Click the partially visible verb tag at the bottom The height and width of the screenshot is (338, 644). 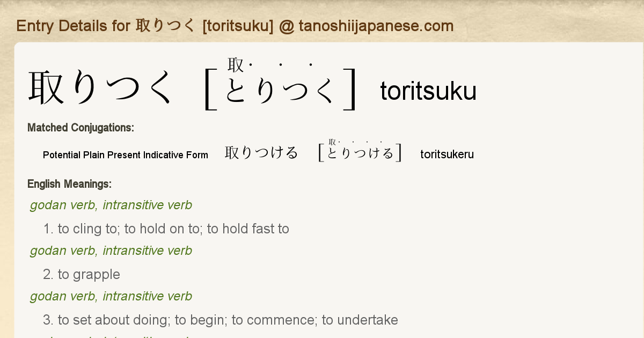click(x=111, y=336)
